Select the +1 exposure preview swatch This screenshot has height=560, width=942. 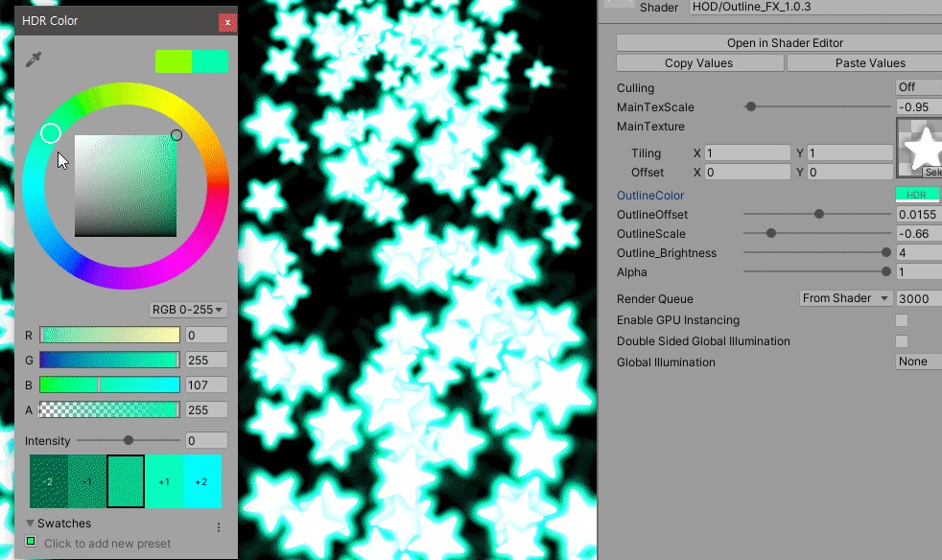(x=162, y=482)
